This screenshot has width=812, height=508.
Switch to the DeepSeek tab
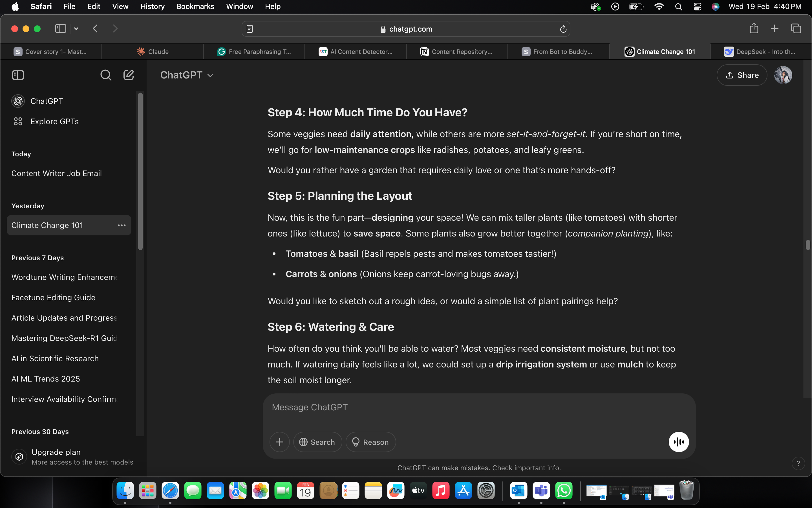click(x=761, y=51)
